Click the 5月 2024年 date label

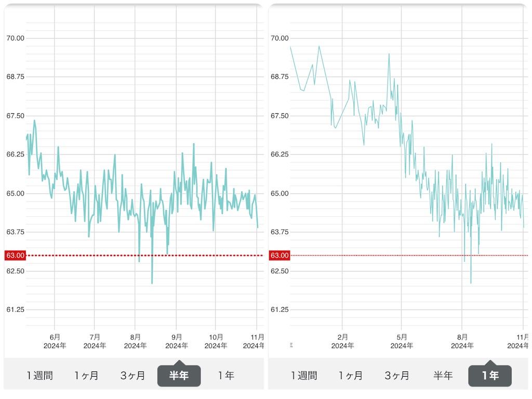402,341
